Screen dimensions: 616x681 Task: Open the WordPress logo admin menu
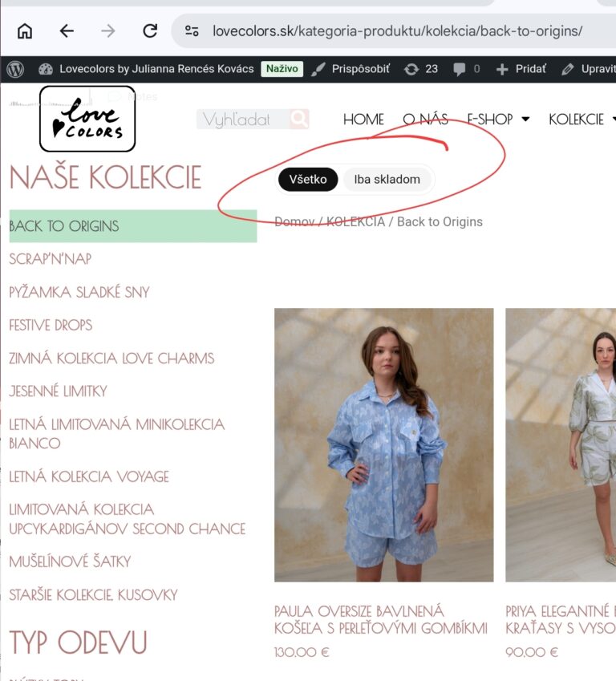tap(15, 69)
